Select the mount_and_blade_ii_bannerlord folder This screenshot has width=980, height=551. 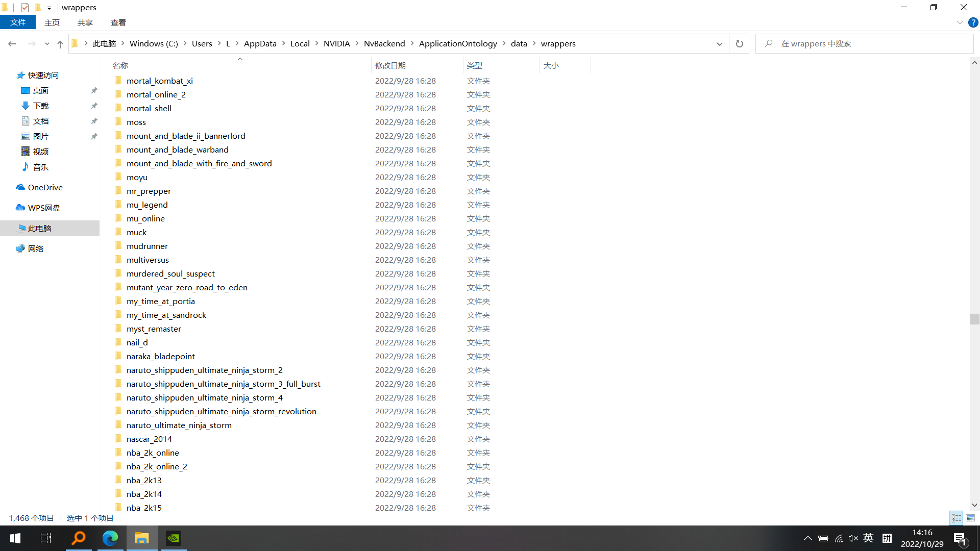point(186,136)
